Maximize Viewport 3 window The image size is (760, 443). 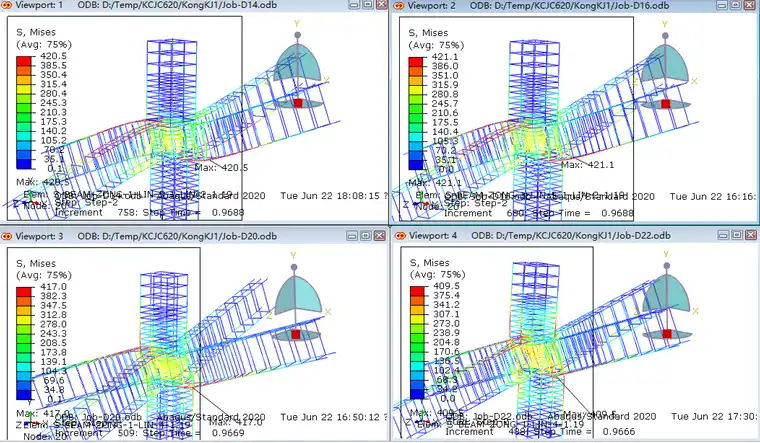(x=366, y=236)
